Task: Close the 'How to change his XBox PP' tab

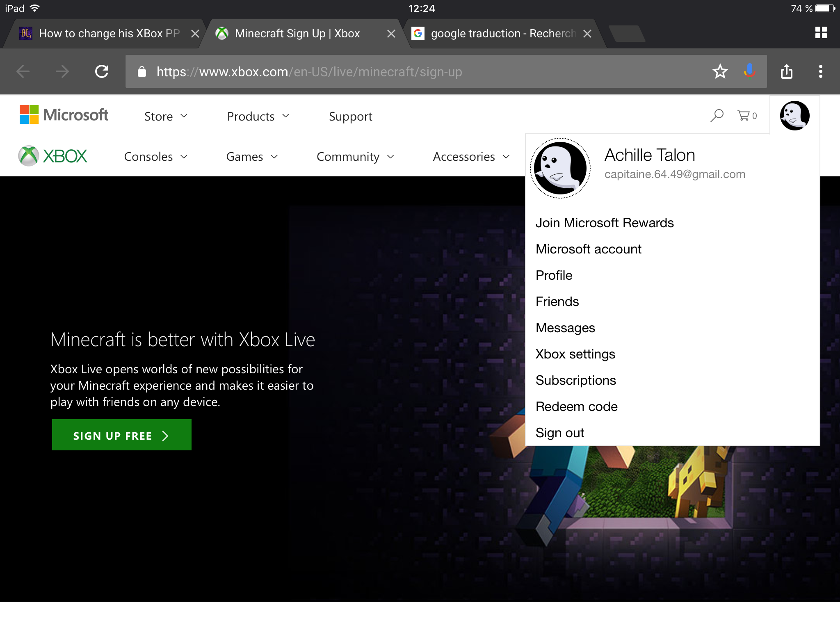Action: pos(195,34)
